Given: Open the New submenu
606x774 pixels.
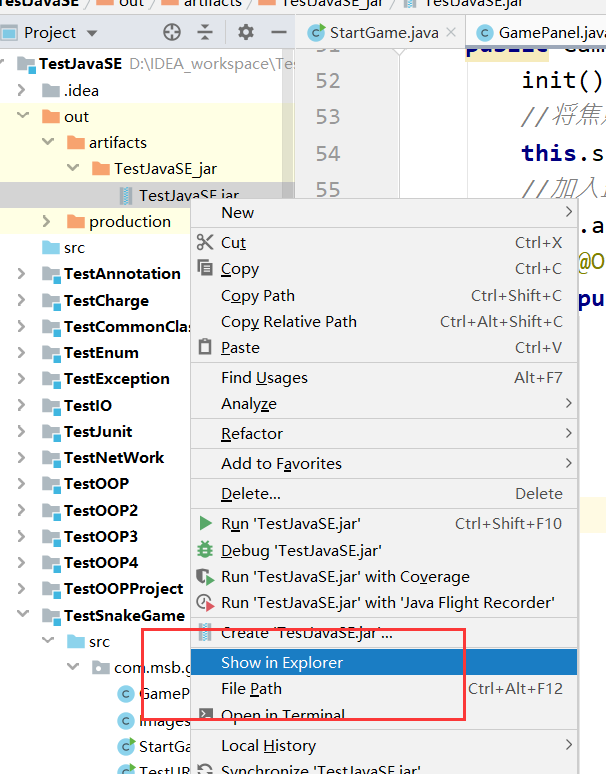Looking at the screenshot, I should [x=383, y=212].
